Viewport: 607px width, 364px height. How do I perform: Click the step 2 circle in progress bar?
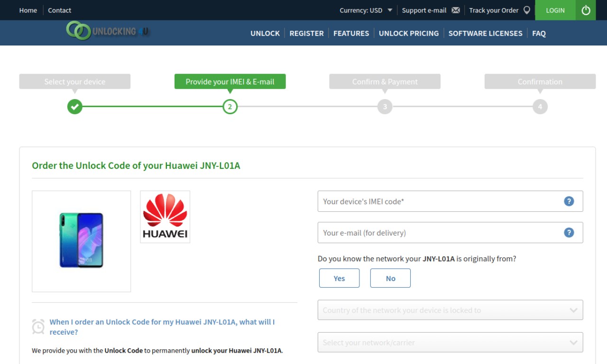coord(230,107)
